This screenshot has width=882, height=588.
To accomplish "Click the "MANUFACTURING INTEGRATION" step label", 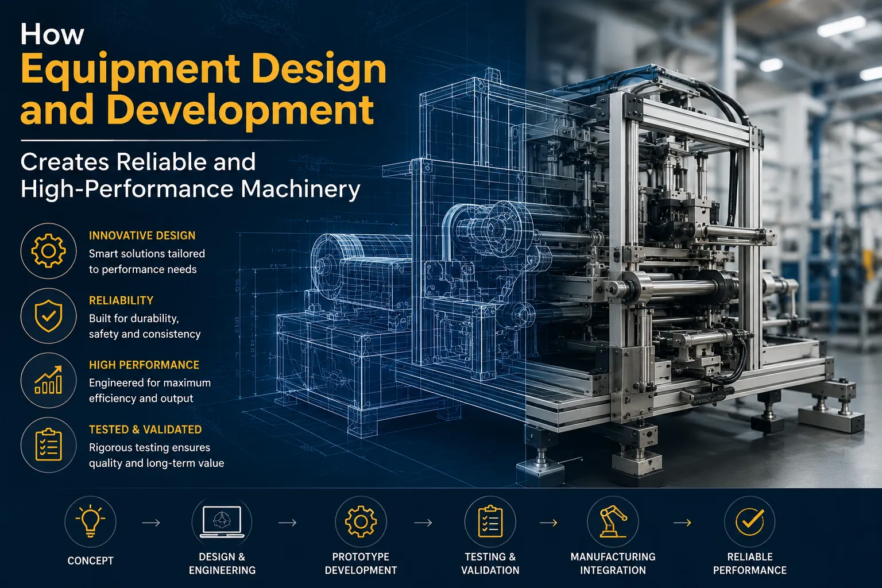I will point(613,563).
